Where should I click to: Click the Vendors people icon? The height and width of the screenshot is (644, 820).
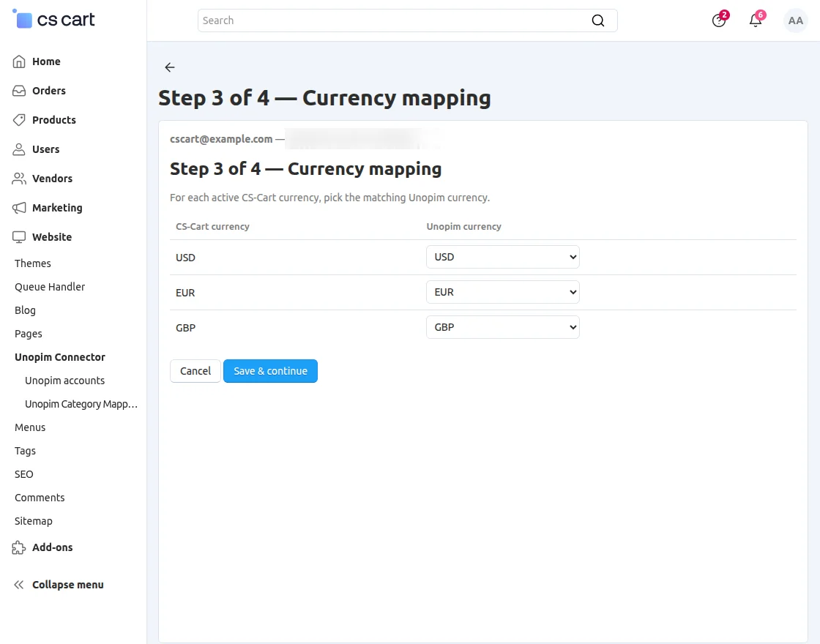click(x=19, y=179)
